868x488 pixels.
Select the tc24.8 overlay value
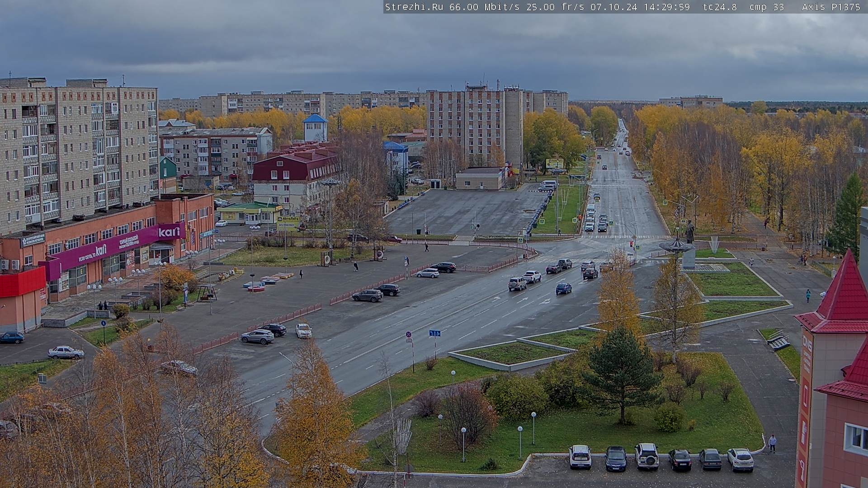[720, 7]
